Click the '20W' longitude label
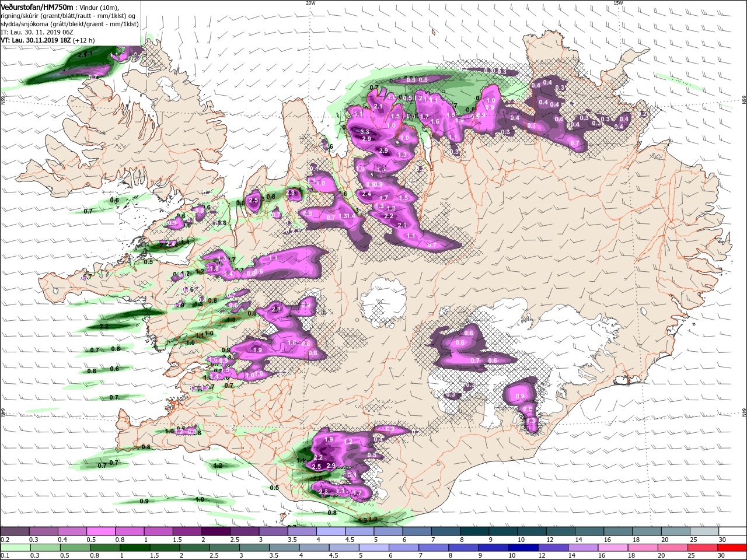The width and height of the screenshot is (747, 560). (310, 3)
